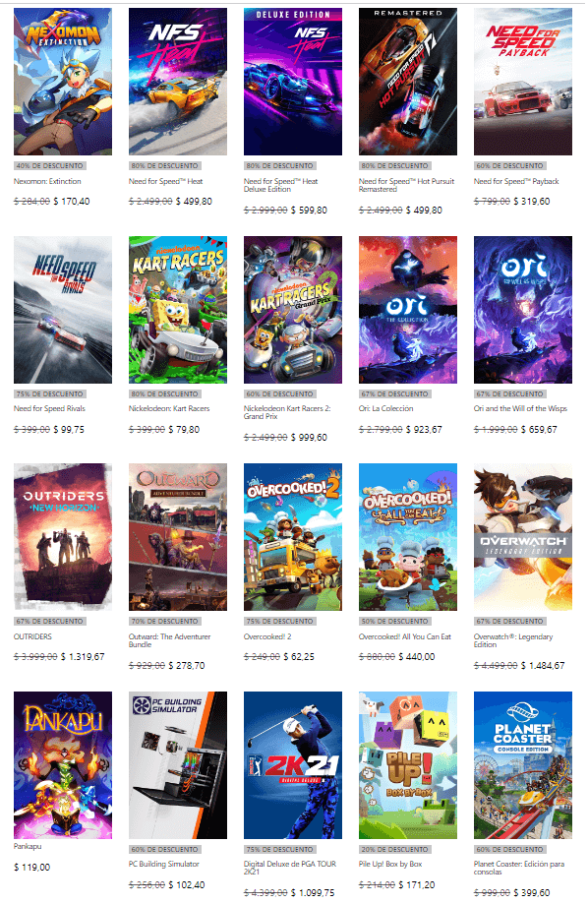Open the Outward: The Adventurer Bundle title link
The width and height of the screenshot is (588, 904).
click(169, 640)
